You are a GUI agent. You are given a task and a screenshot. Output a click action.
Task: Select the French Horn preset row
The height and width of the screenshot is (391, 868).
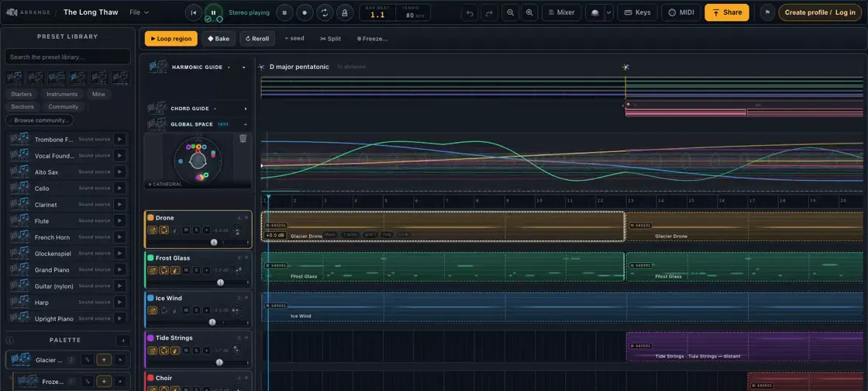pyautogui.click(x=68, y=237)
